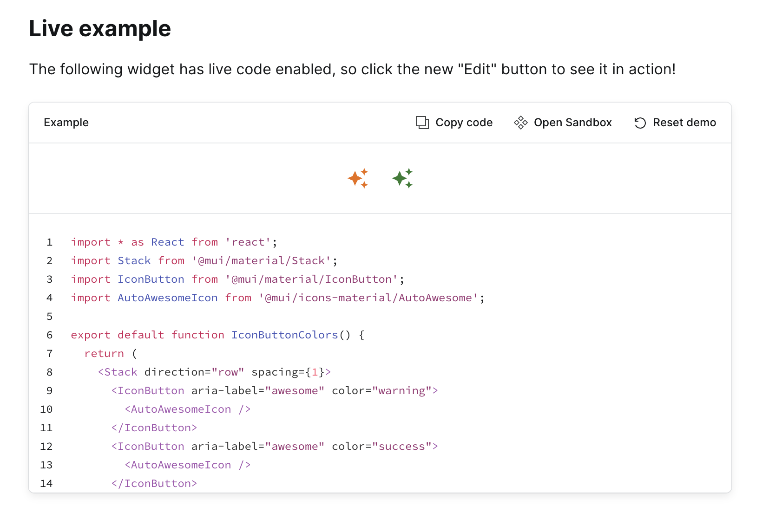Open the sandbox via "Open Sandbox" text
The image size is (762, 532).
[x=572, y=123]
